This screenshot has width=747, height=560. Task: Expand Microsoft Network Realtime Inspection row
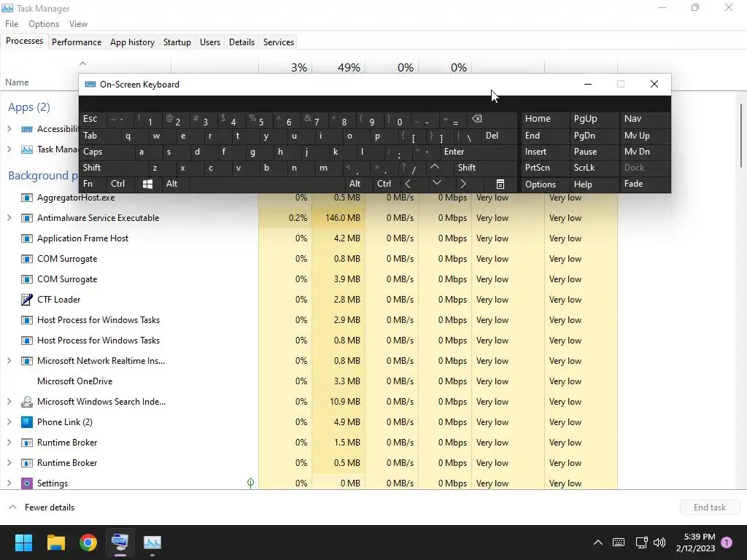[x=9, y=360]
